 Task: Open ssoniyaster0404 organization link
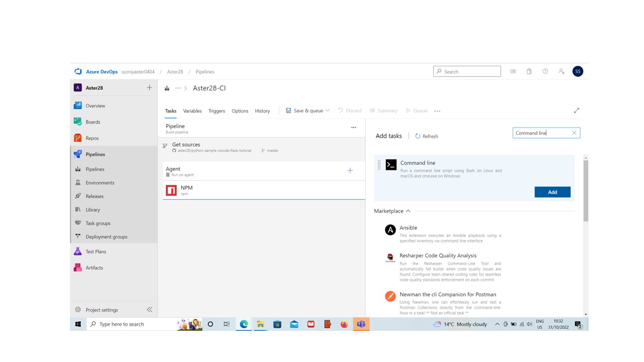tap(138, 72)
